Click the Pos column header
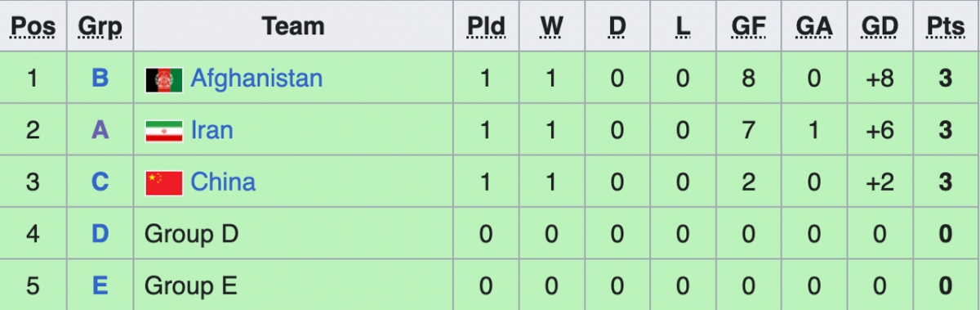 (33, 27)
